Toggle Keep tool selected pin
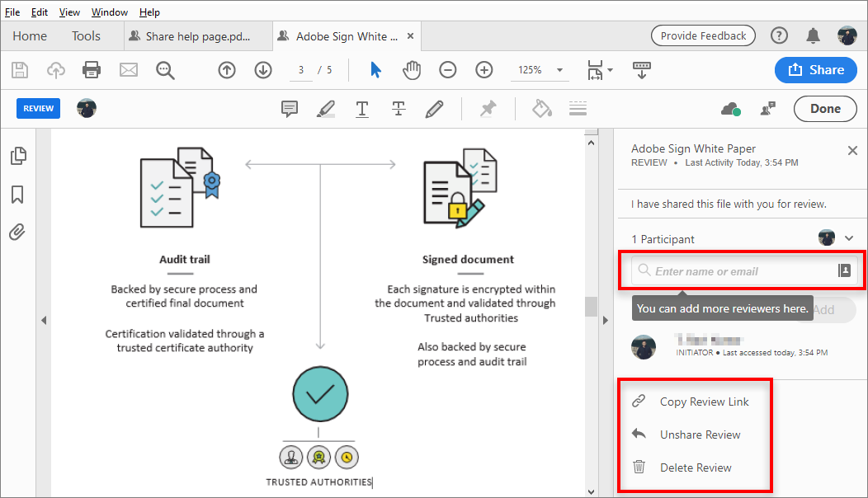The height and width of the screenshot is (498, 868). 488,108
